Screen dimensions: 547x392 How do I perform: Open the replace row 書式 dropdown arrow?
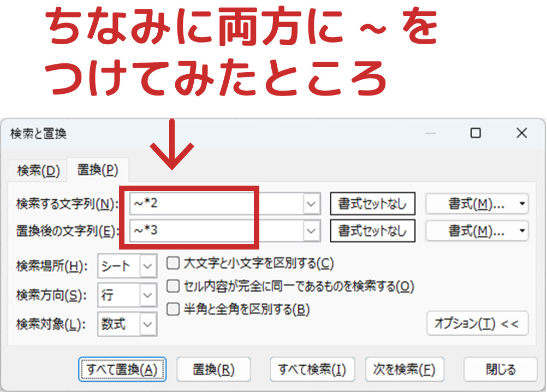522,230
